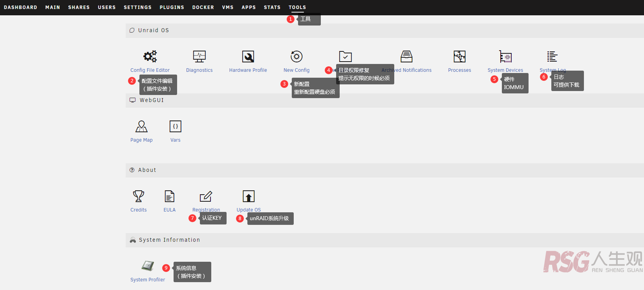Open the Hardware Profile wrench icon

(x=248, y=57)
